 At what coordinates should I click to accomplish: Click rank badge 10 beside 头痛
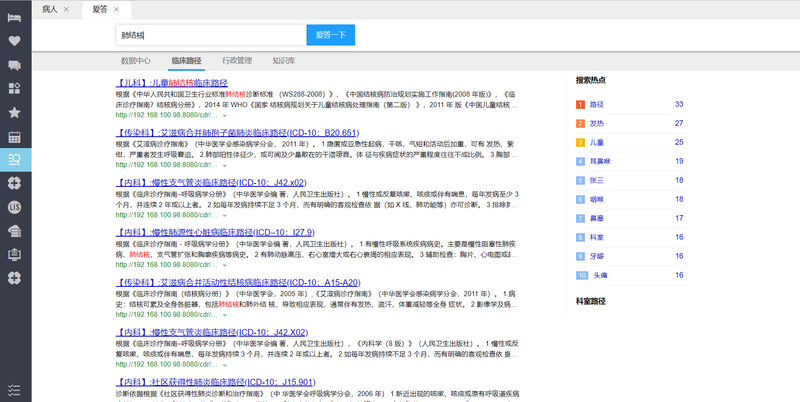(582, 275)
